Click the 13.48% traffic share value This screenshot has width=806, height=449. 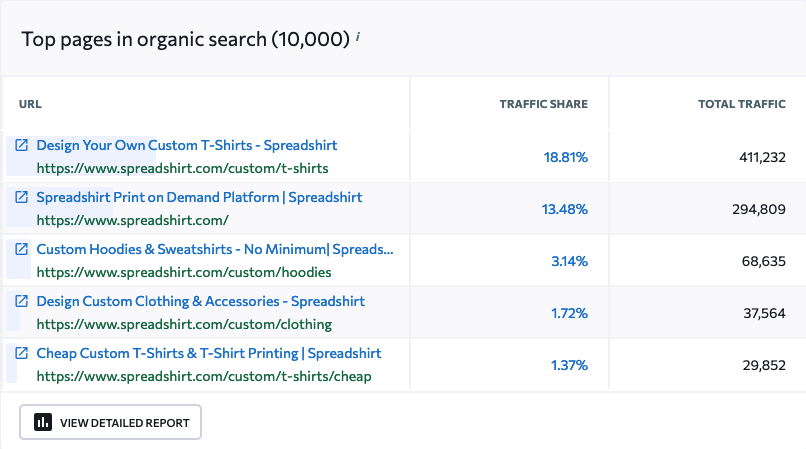tap(566, 209)
